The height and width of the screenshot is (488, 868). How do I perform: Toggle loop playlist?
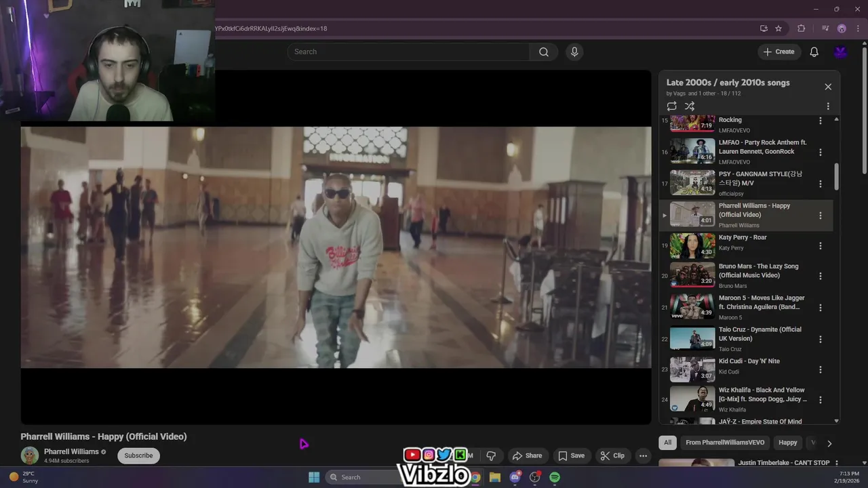(671, 106)
